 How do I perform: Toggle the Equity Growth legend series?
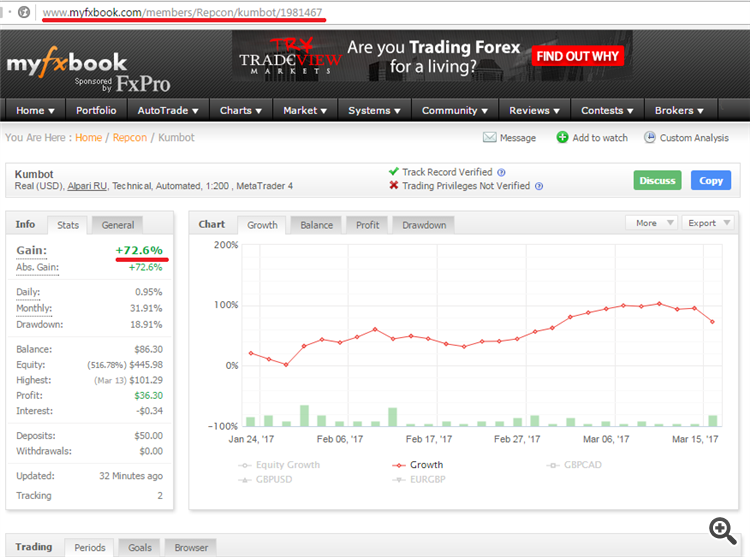(x=279, y=465)
